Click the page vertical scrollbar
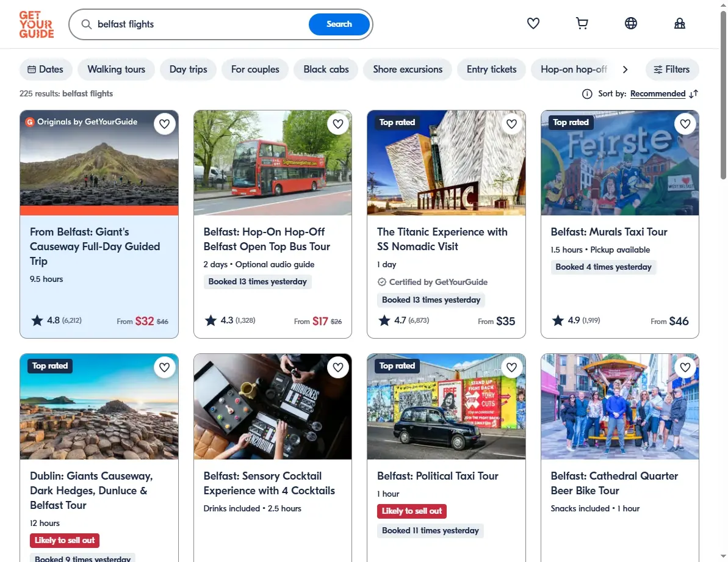This screenshot has width=728, height=562. click(723, 95)
